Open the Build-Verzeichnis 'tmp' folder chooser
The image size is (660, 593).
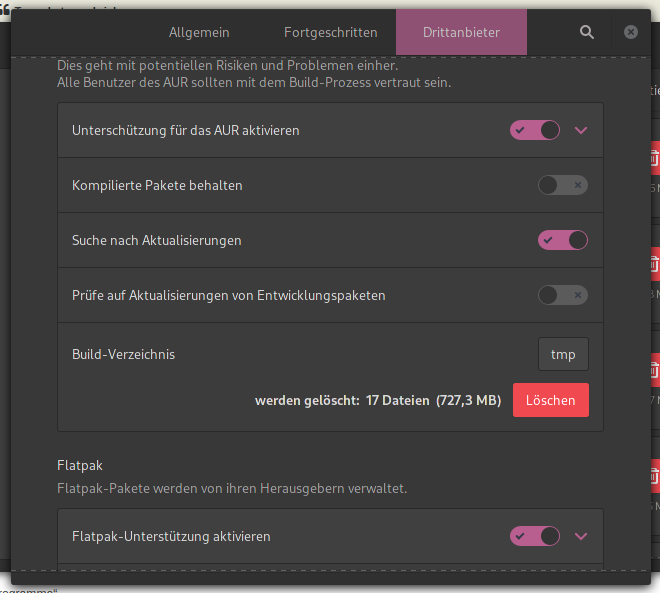pos(563,354)
